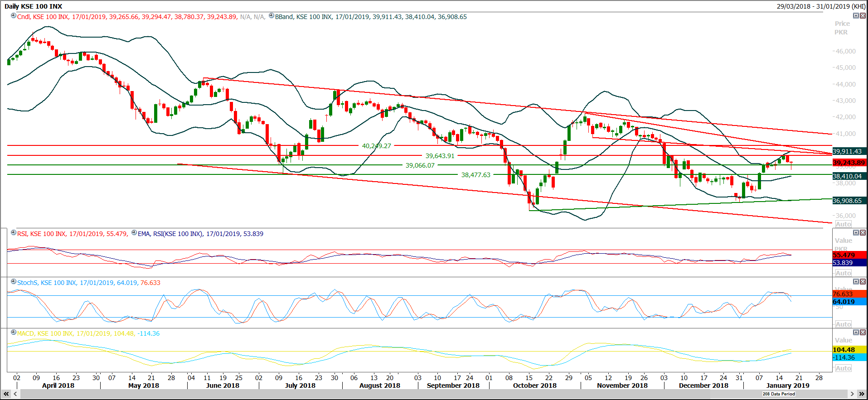Step chart back with single-left arrow

(15, 394)
